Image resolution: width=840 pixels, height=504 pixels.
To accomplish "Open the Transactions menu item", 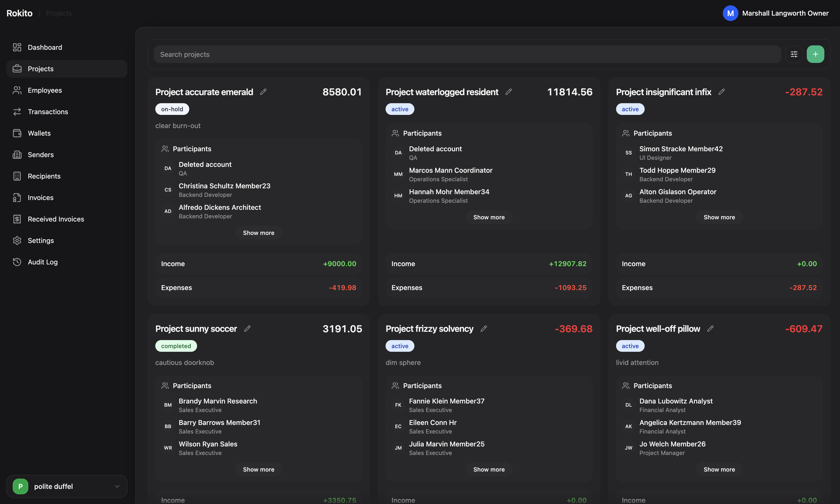I will [48, 112].
